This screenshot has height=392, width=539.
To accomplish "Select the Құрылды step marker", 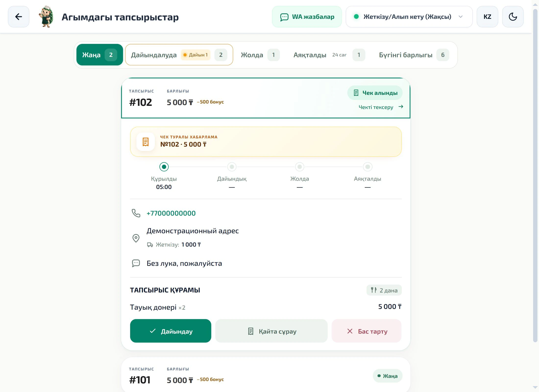I will 164,167.
